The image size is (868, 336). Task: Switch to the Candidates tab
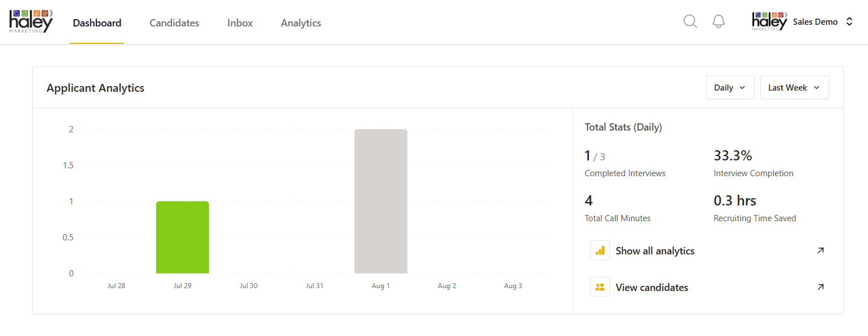click(x=174, y=23)
